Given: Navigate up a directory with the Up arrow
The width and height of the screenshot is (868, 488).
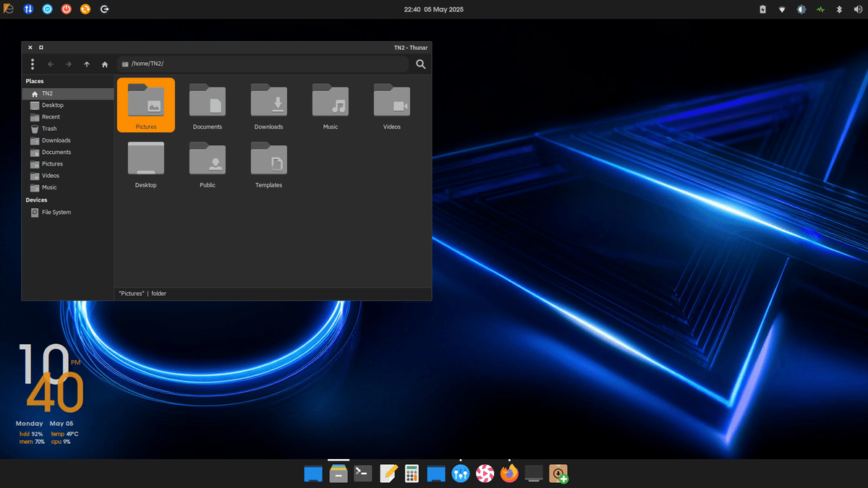Looking at the screenshot, I should click(86, 64).
